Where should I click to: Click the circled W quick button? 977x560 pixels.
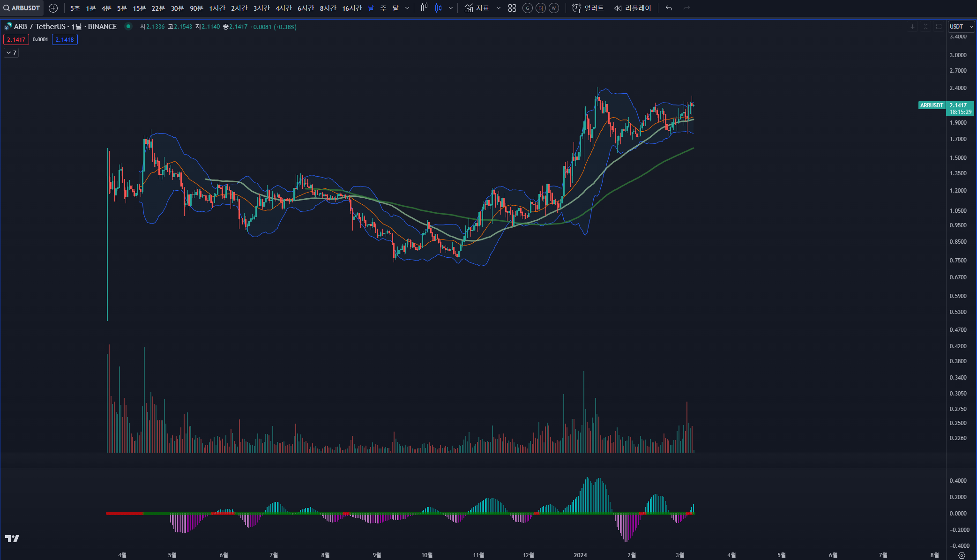554,8
